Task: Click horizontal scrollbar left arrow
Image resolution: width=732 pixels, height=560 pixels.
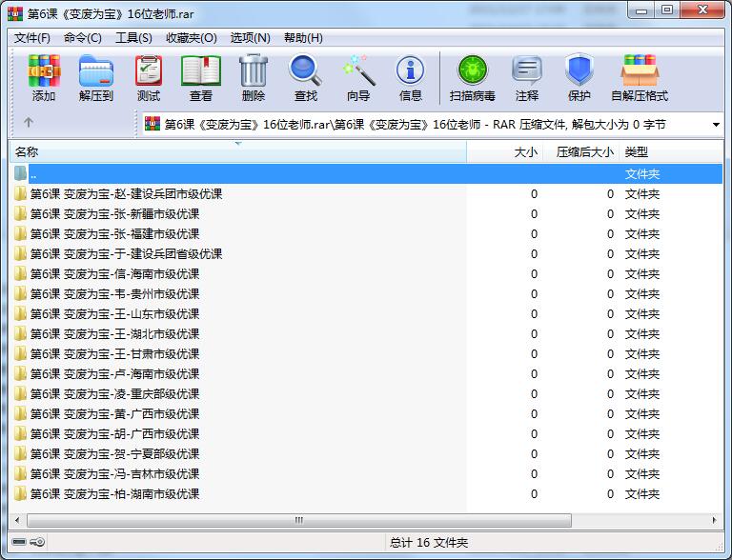Action: click(x=18, y=520)
